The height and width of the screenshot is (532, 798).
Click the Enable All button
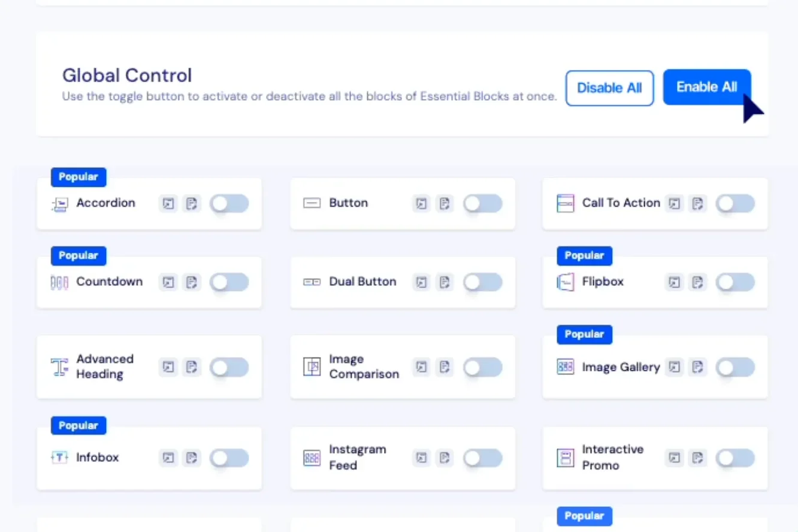pos(706,87)
